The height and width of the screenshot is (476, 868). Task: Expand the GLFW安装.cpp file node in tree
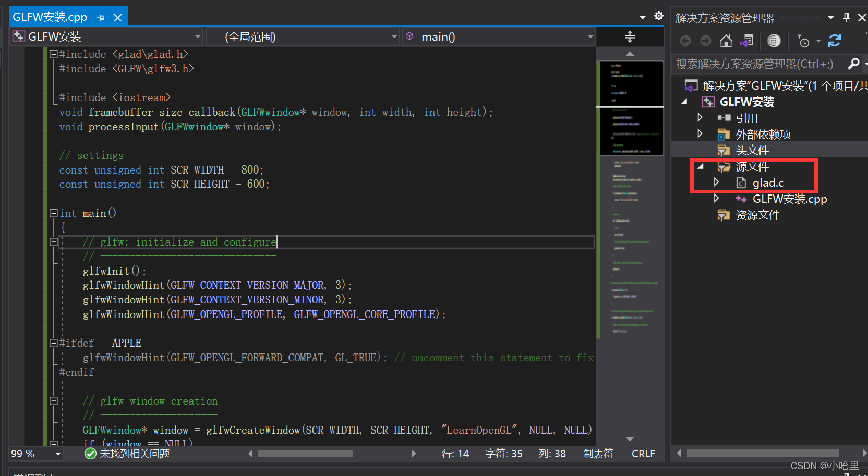717,199
